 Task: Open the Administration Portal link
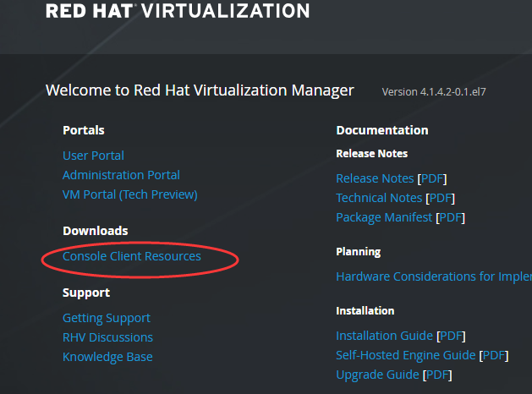pos(121,175)
